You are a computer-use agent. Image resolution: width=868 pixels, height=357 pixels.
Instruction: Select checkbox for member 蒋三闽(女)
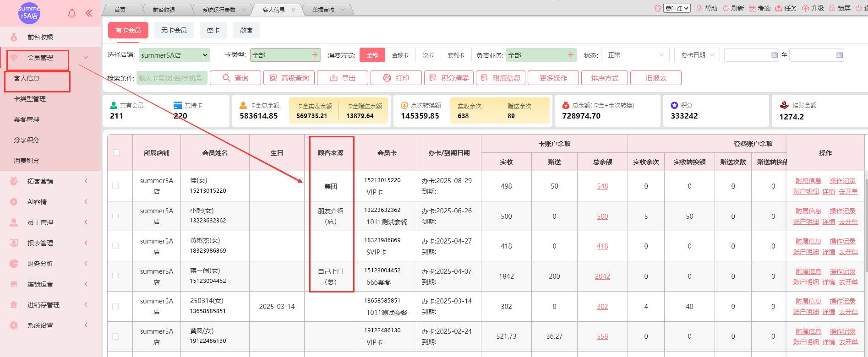[x=115, y=276]
